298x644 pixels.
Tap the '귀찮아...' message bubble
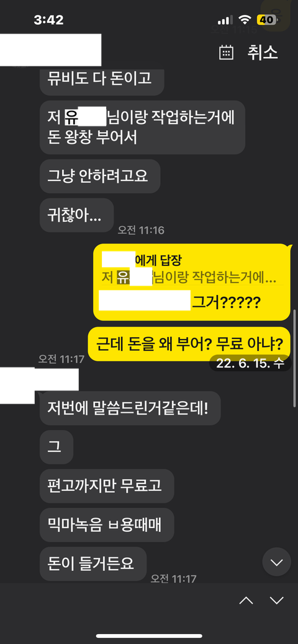click(76, 215)
